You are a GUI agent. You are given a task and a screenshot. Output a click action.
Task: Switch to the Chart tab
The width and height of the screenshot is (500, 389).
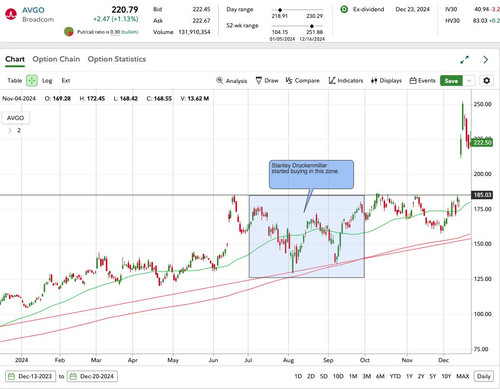click(x=15, y=59)
